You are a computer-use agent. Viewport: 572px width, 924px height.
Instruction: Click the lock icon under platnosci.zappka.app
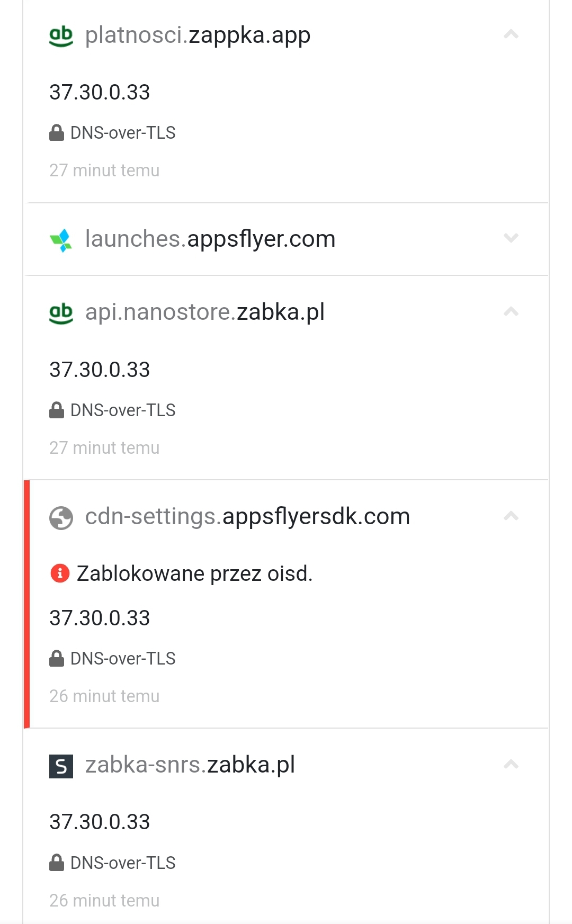pos(56,131)
